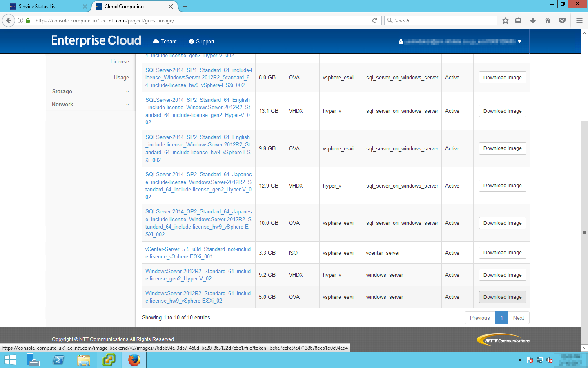Open File Explorer from the taskbar
This screenshot has height=368, width=588.
pyautogui.click(x=84, y=360)
